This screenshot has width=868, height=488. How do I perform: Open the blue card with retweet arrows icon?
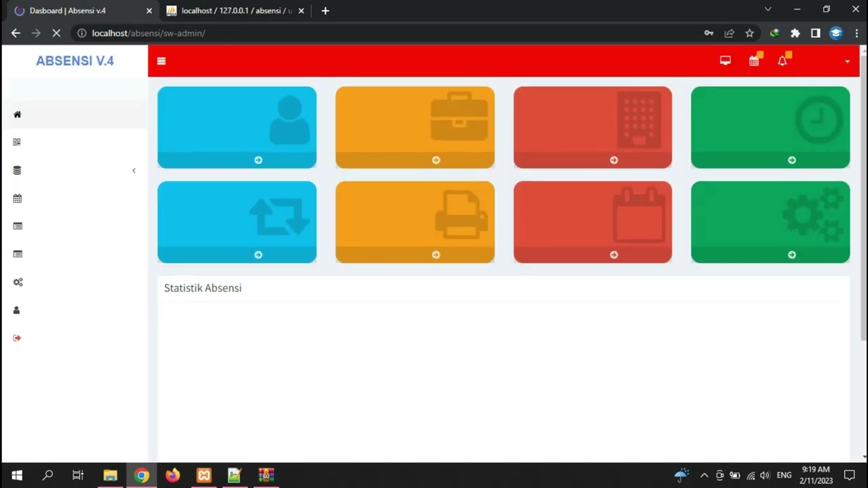click(237, 222)
